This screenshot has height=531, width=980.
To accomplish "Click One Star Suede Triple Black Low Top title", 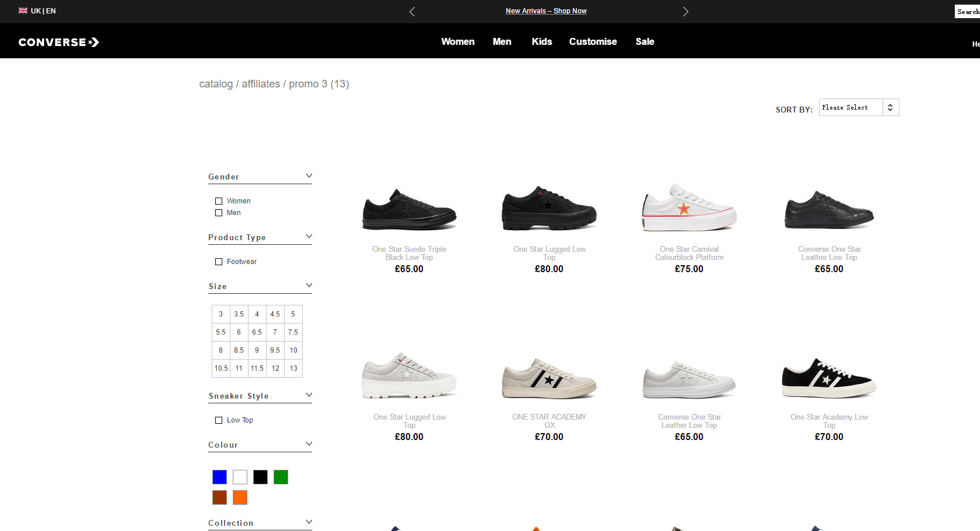I will pyautogui.click(x=409, y=253).
